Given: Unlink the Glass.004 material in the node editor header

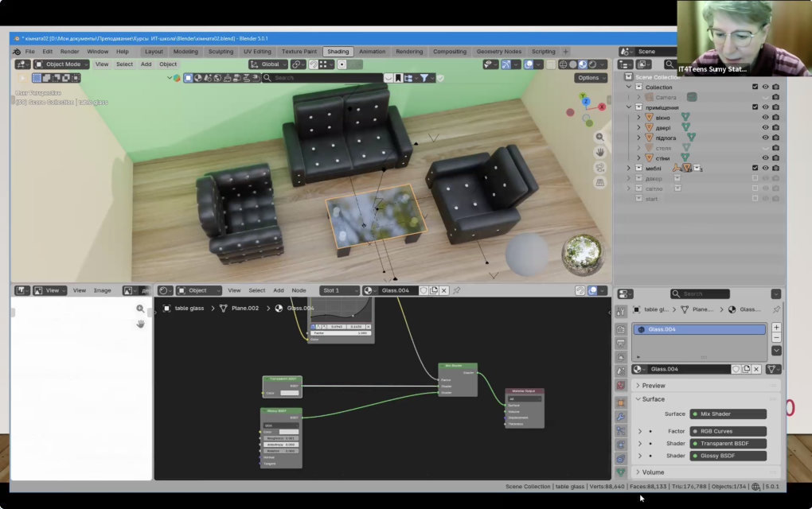Looking at the screenshot, I should (444, 290).
